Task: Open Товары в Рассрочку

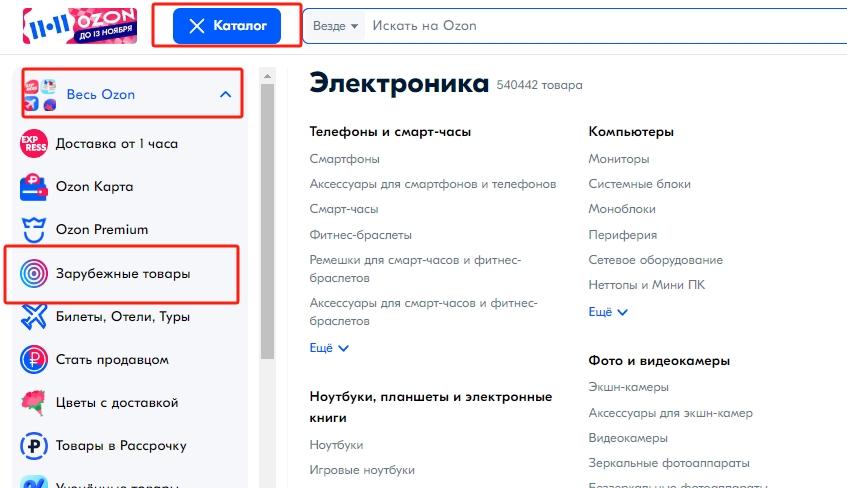Action: pyautogui.click(x=122, y=446)
